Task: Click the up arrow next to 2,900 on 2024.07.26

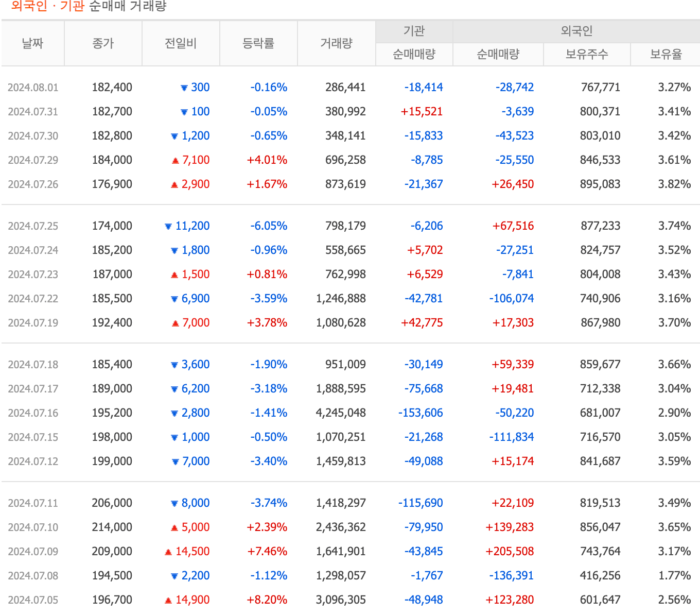Action: [x=174, y=184]
